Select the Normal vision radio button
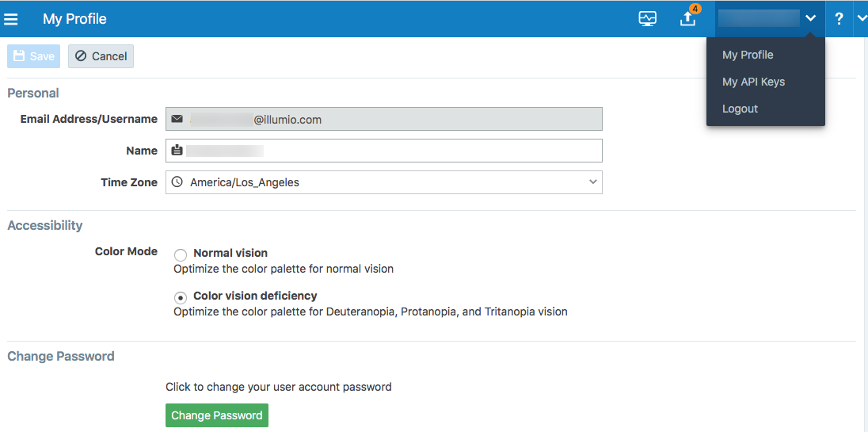This screenshot has height=432, width=868. pyautogui.click(x=181, y=254)
